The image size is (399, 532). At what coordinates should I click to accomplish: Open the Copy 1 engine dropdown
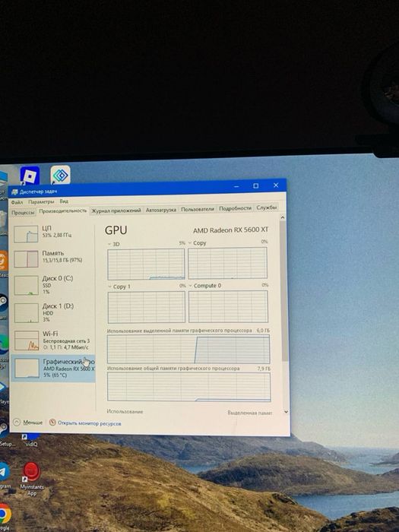[119, 287]
